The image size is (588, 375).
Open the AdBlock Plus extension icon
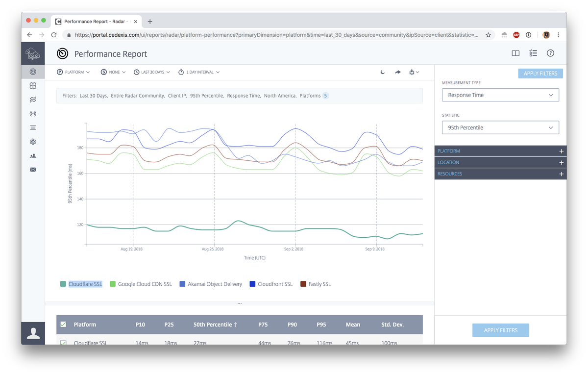pyautogui.click(x=516, y=35)
